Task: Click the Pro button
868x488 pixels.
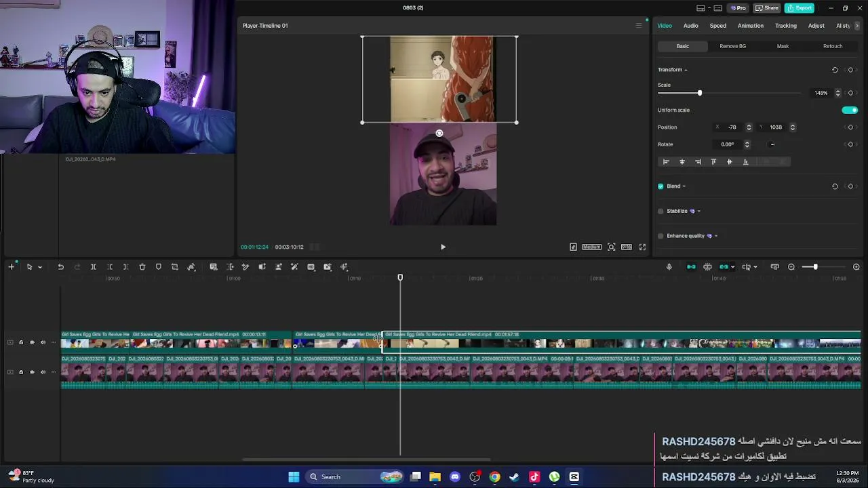Action: click(x=738, y=8)
